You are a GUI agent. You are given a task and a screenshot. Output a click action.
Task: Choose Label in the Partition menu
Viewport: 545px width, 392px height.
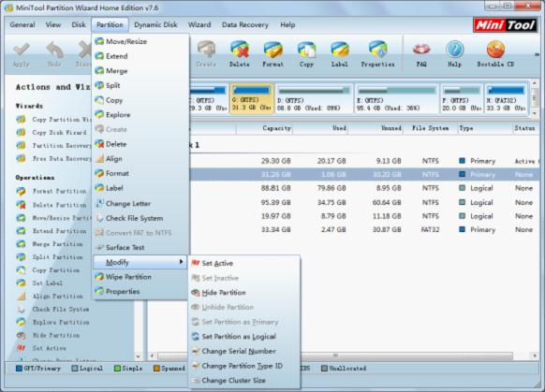140,188
